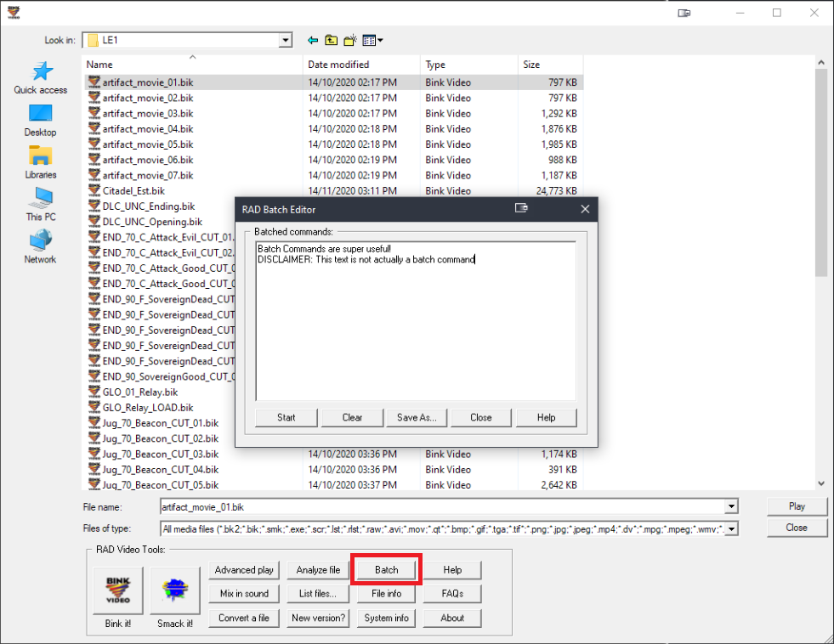
Task: Select GLO_Relay_LOAD.bik in the list
Action: click(x=148, y=408)
